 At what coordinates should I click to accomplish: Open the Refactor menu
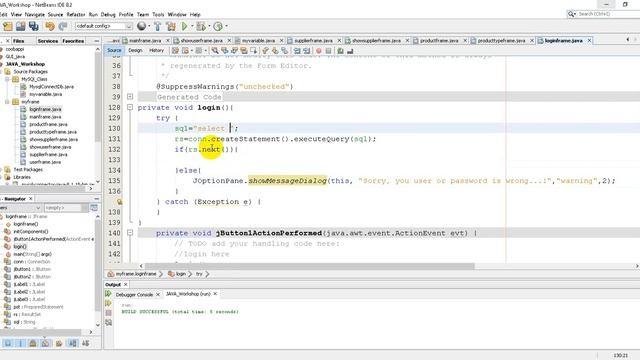pyautogui.click(x=76, y=14)
